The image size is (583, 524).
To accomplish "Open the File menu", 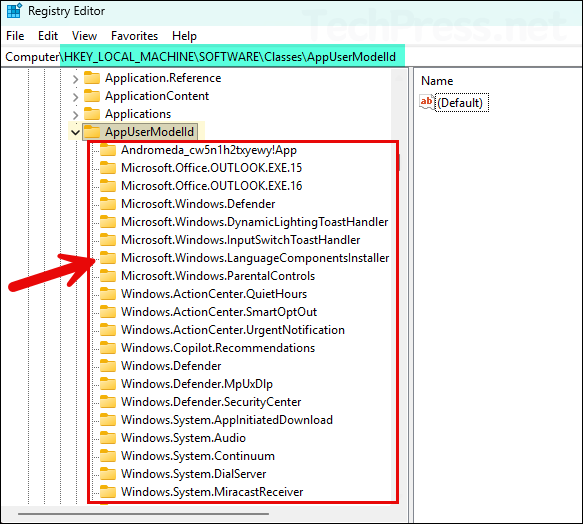I will [x=15, y=36].
